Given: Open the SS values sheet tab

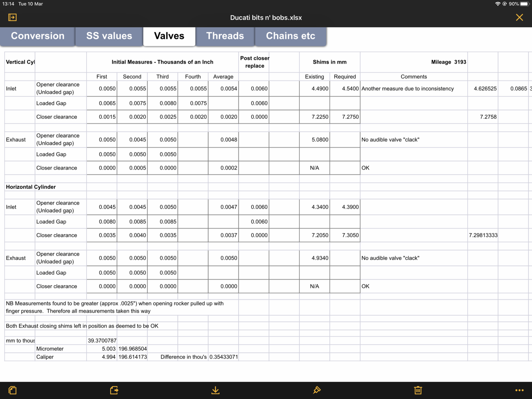Looking at the screenshot, I should (x=109, y=36).
